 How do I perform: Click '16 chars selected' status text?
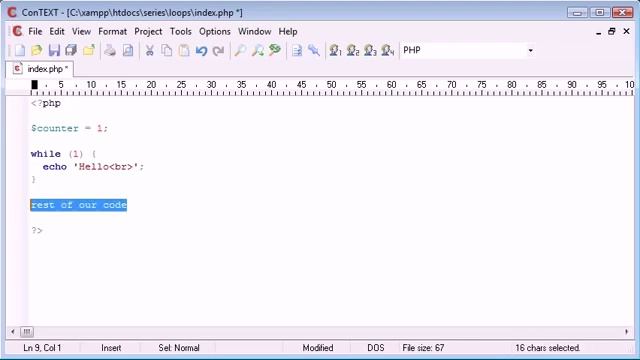(x=547, y=348)
